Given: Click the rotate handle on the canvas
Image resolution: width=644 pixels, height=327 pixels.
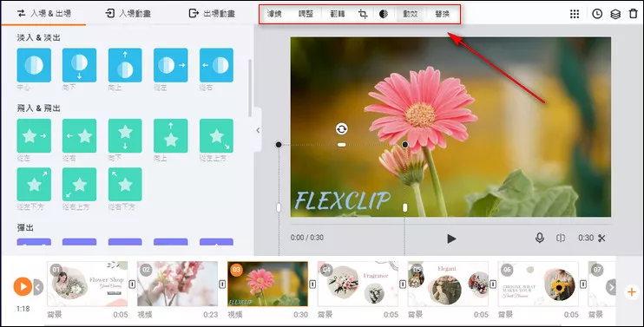Looking at the screenshot, I should 341,129.
